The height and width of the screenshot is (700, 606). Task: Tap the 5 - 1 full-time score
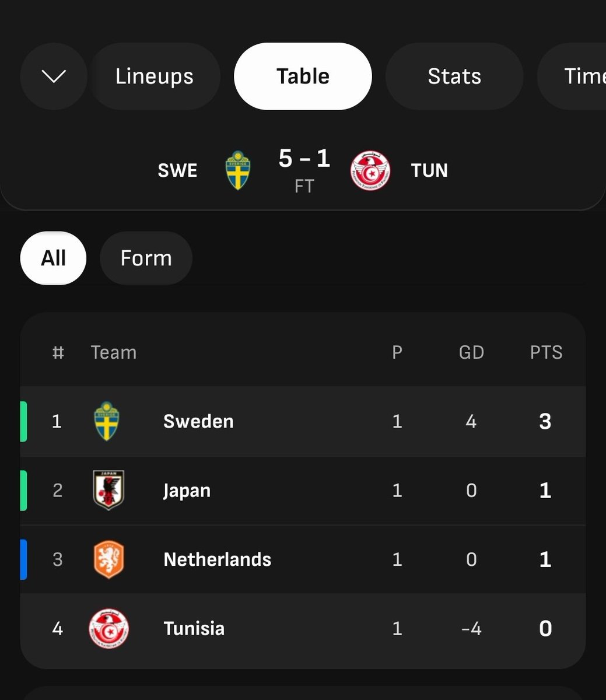point(304,158)
